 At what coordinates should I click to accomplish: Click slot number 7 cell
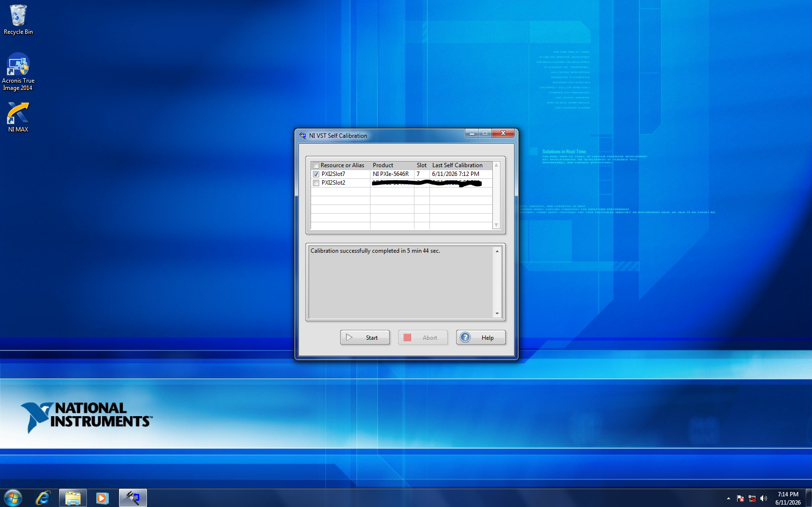tap(422, 174)
